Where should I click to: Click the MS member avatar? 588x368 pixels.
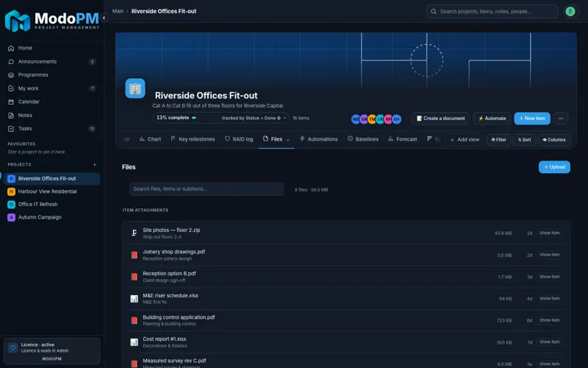point(356,119)
